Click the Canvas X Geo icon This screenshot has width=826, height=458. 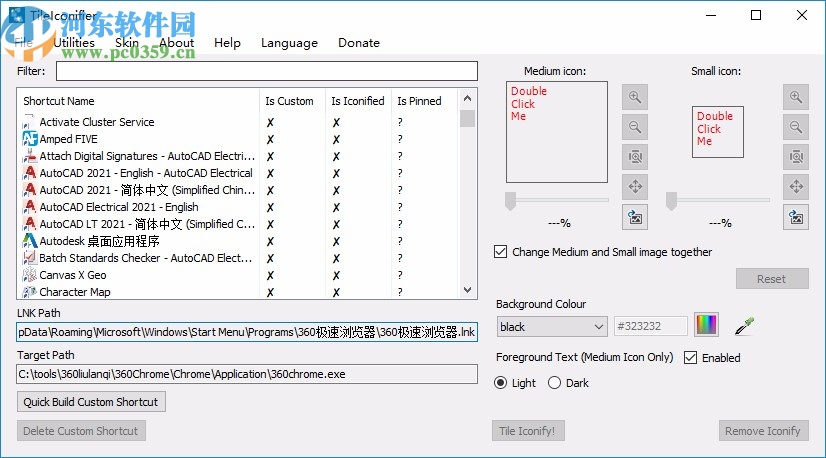[x=30, y=275]
